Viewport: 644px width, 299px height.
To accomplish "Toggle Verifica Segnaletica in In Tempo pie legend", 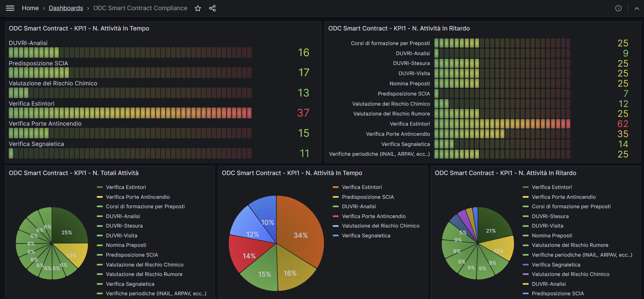I will [x=366, y=236].
